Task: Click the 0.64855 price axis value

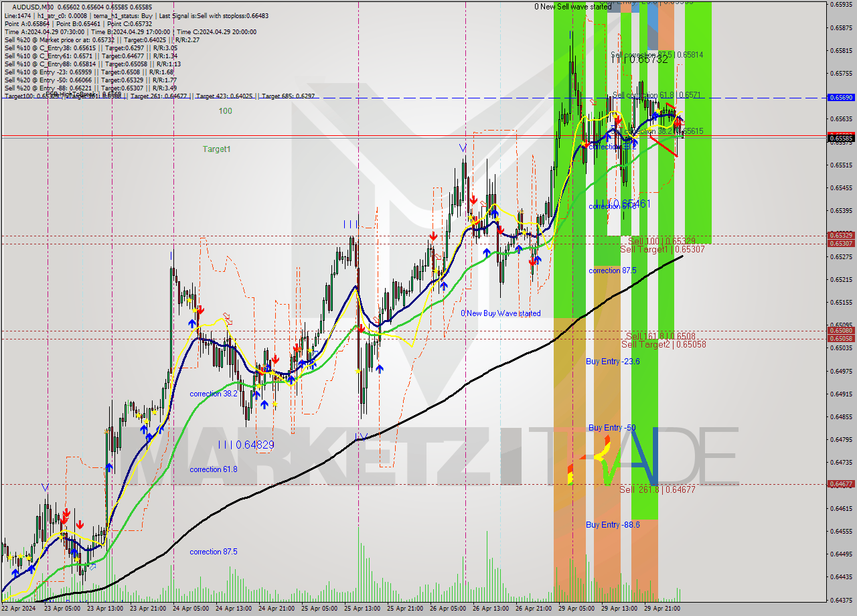Action: tap(841, 416)
